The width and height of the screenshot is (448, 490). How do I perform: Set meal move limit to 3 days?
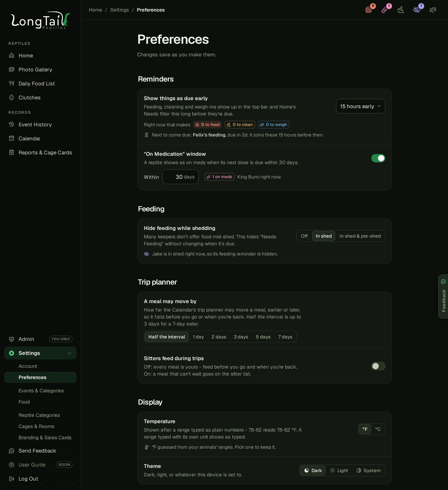[x=241, y=337]
